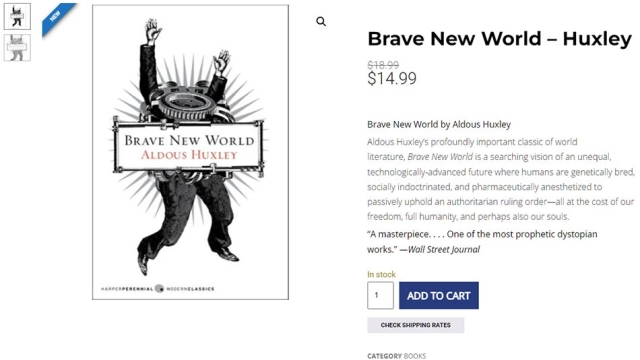640x360 pixels.
Task: Open the magnifier zoom icon over product image
Action: (321, 22)
